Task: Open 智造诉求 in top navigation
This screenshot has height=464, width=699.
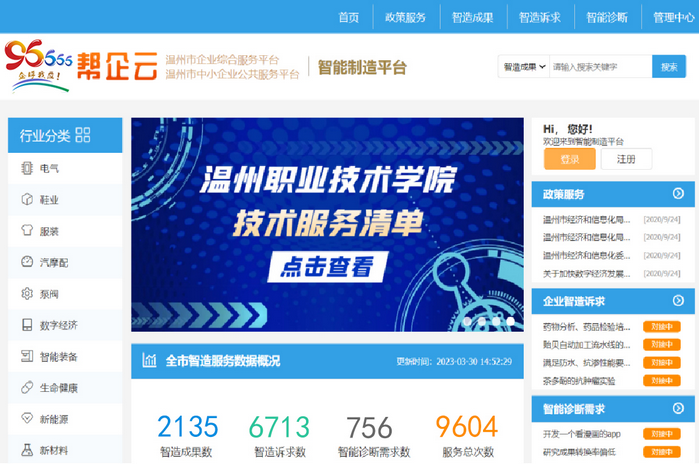Action: [x=539, y=17]
